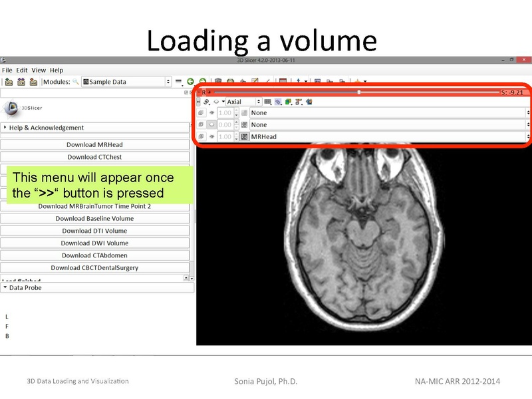Open the MRHead background volume dropdown
532x399 pixels.
pos(390,137)
